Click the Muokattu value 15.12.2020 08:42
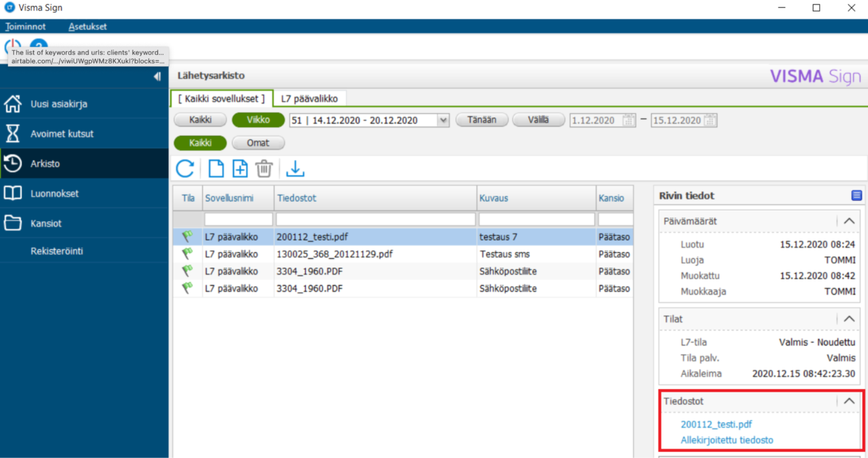Image resolution: width=868 pixels, height=458 pixels. (817, 276)
